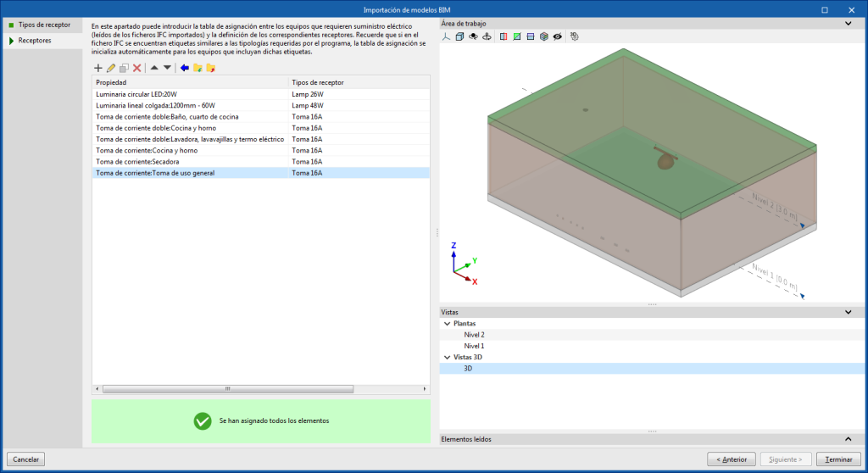This screenshot has height=473, width=868.
Task: Click the Tipos de receptor column header
Action: 359,82
